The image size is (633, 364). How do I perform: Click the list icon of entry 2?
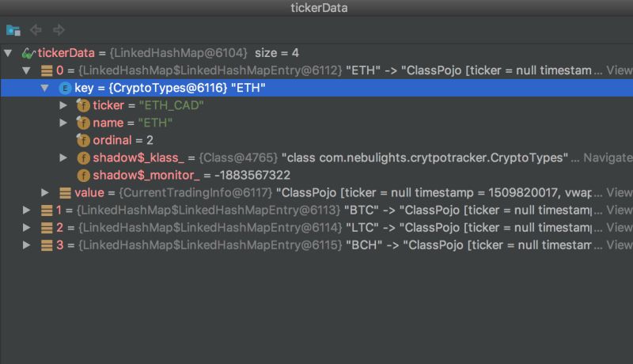[47, 228]
